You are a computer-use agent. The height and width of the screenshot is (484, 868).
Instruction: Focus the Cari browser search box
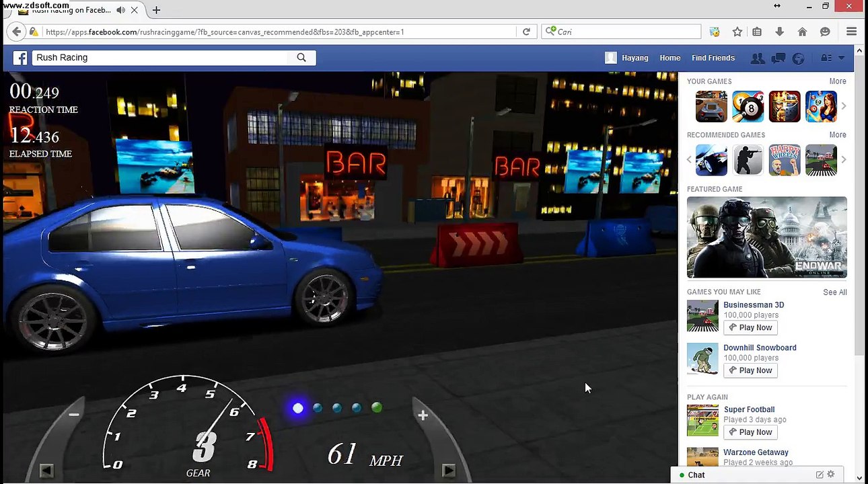[622, 32]
